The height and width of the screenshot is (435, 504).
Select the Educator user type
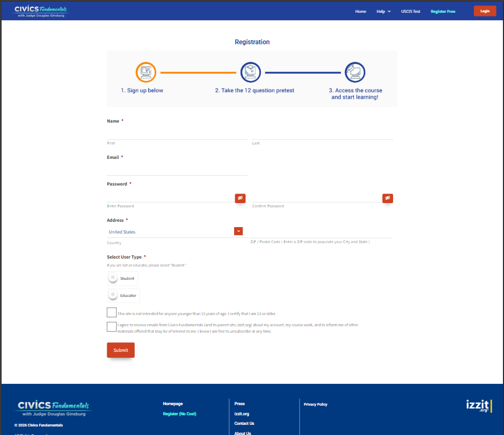(113, 295)
